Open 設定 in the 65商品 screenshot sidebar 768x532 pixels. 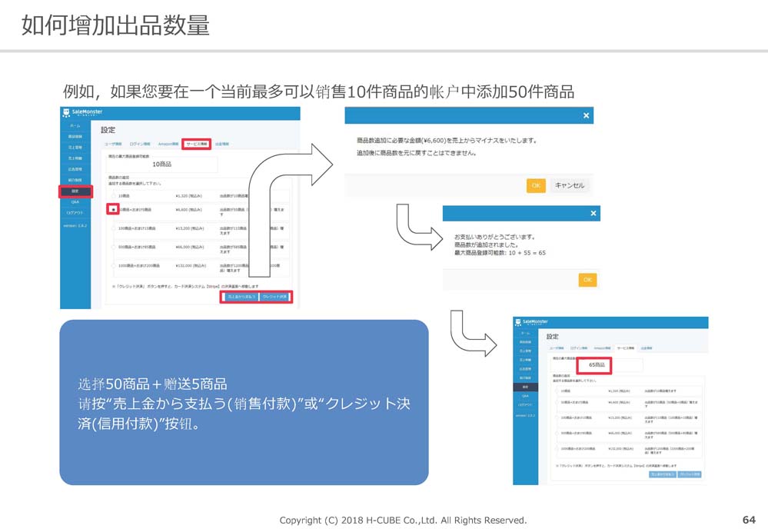[x=525, y=387]
